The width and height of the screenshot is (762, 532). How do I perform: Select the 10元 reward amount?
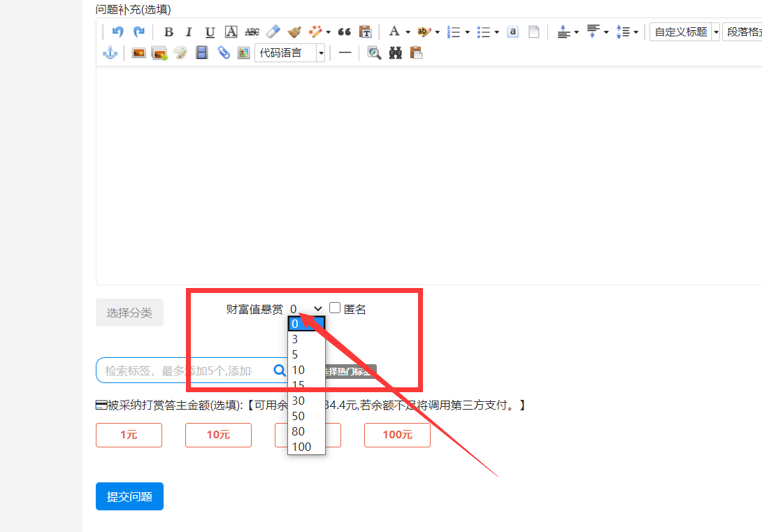[x=218, y=435]
